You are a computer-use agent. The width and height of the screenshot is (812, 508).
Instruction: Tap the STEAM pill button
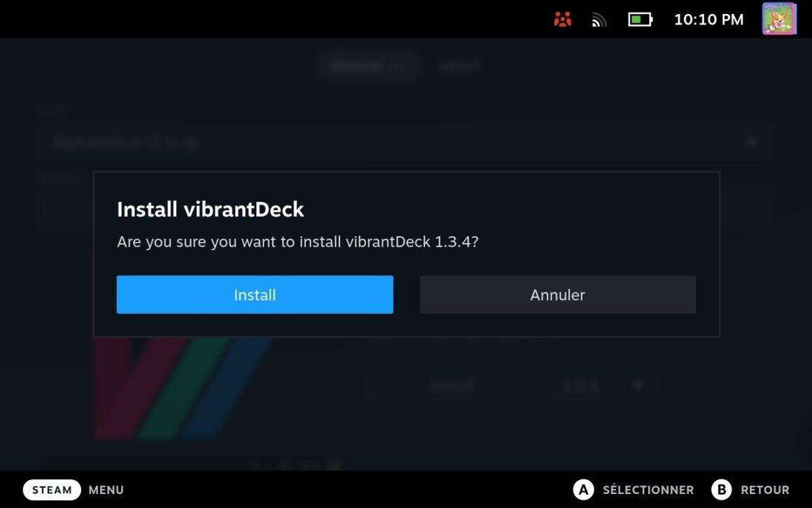pyautogui.click(x=52, y=490)
